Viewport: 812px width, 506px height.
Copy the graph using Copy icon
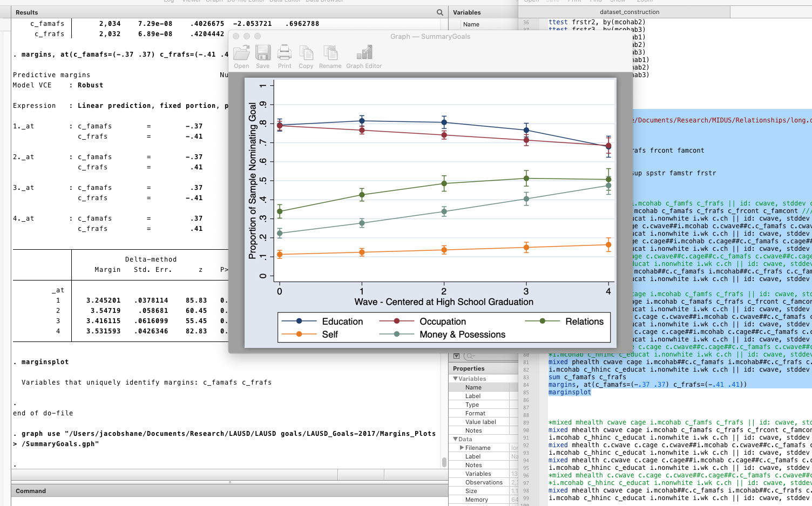(x=306, y=57)
